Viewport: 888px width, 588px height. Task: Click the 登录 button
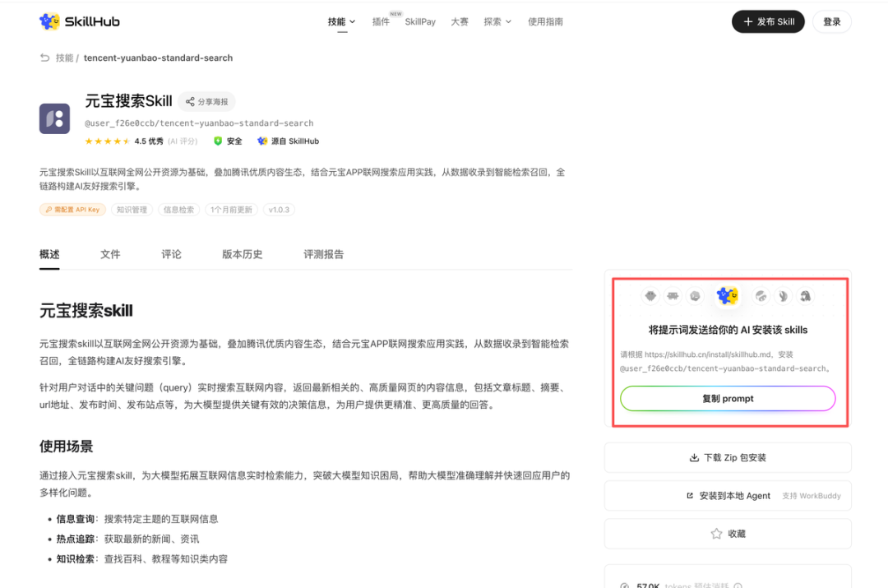click(831, 21)
